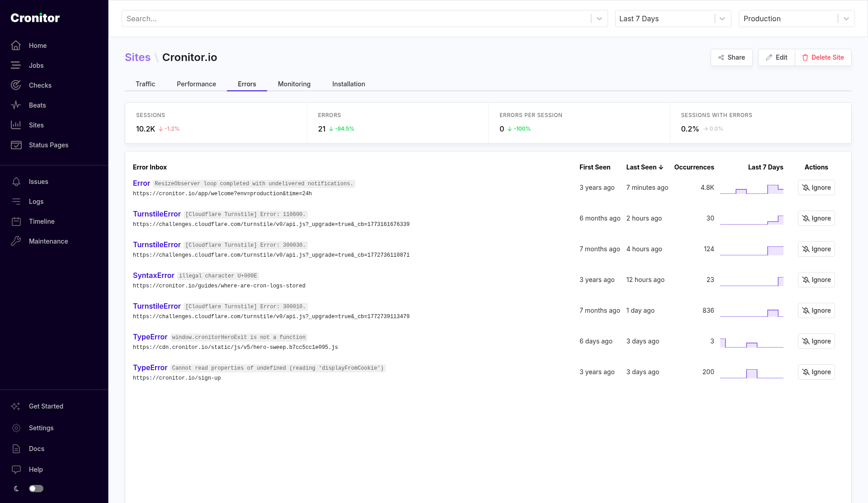868x503 pixels.
Task: Open the Jobs section icon
Action: click(x=16, y=66)
